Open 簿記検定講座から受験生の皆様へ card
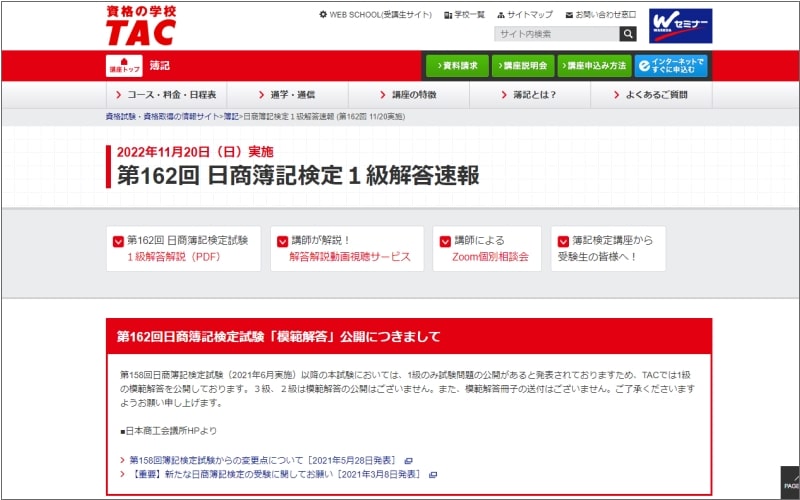 point(608,249)
